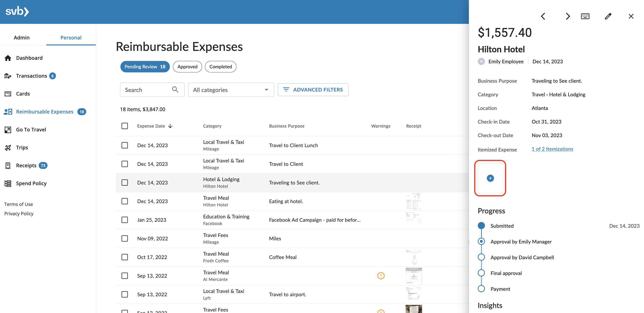644x313 pixels.
Task: Expand Advanced Filters options
Action: pos(313,89)
